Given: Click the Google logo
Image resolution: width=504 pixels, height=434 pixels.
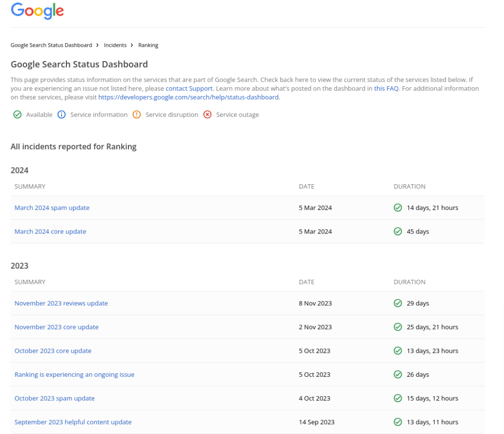Looking at the screenshot, I should coord(37,11).
